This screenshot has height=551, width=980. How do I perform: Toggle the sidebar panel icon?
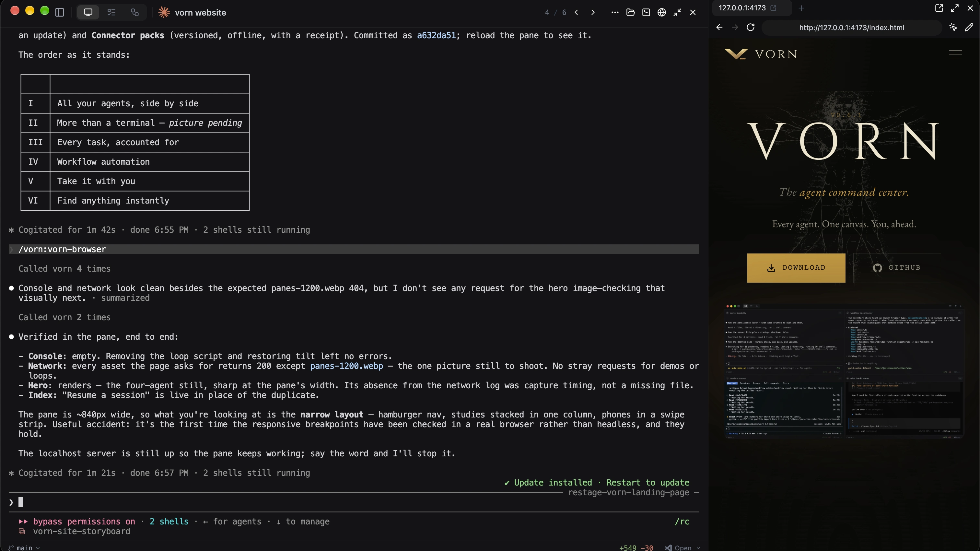[60, 13]
